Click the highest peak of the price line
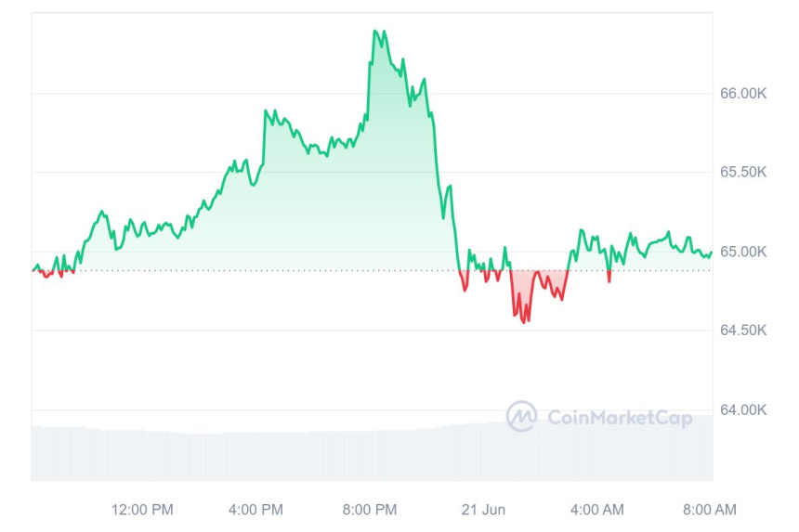 [375, 31]
